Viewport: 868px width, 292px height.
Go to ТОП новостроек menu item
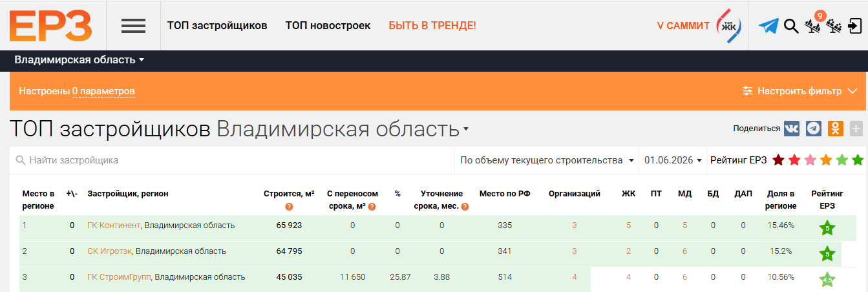click(328, 26)
